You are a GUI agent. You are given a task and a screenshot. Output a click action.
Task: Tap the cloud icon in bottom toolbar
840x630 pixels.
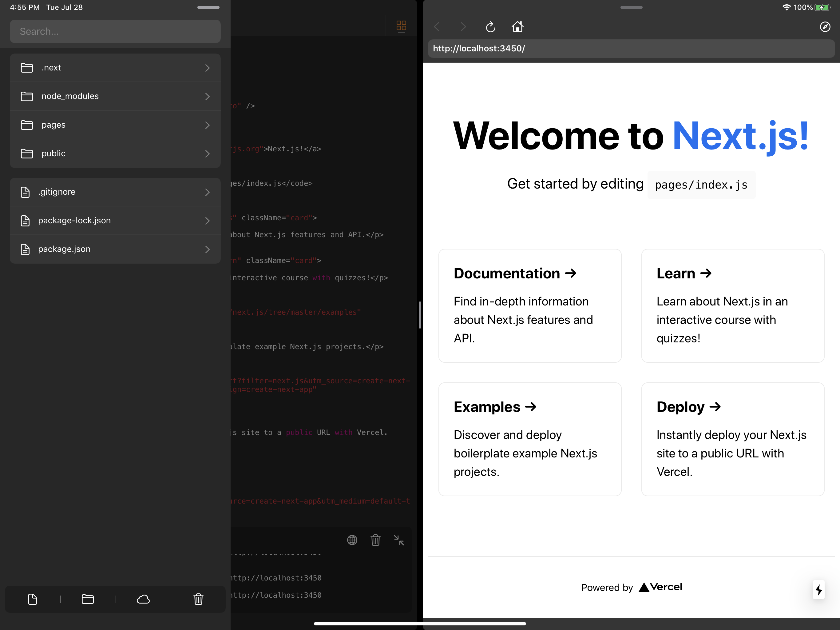pos(143,599)
